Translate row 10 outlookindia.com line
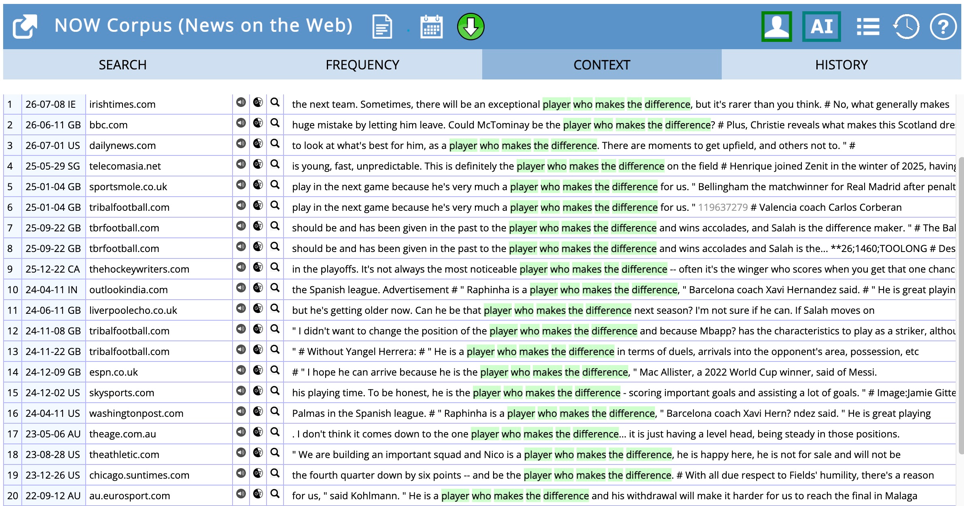 (258, 288)
